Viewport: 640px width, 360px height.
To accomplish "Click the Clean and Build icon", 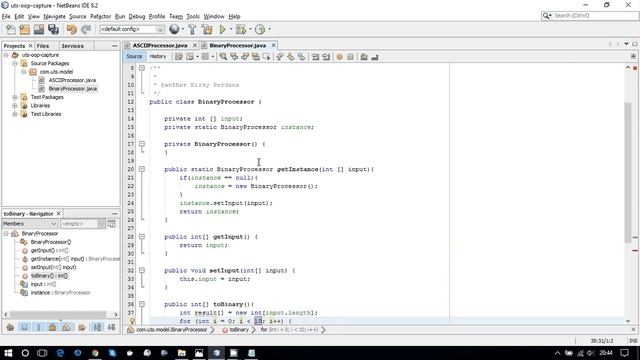I will pos(207,29).
